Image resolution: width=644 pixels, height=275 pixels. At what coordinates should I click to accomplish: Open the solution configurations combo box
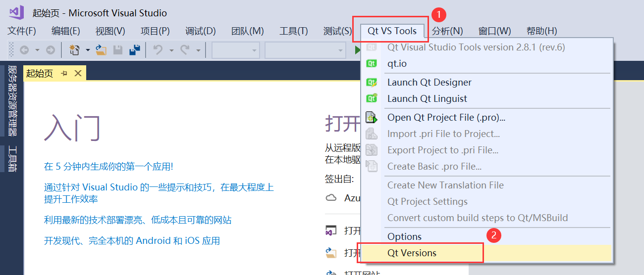[235, 50]
